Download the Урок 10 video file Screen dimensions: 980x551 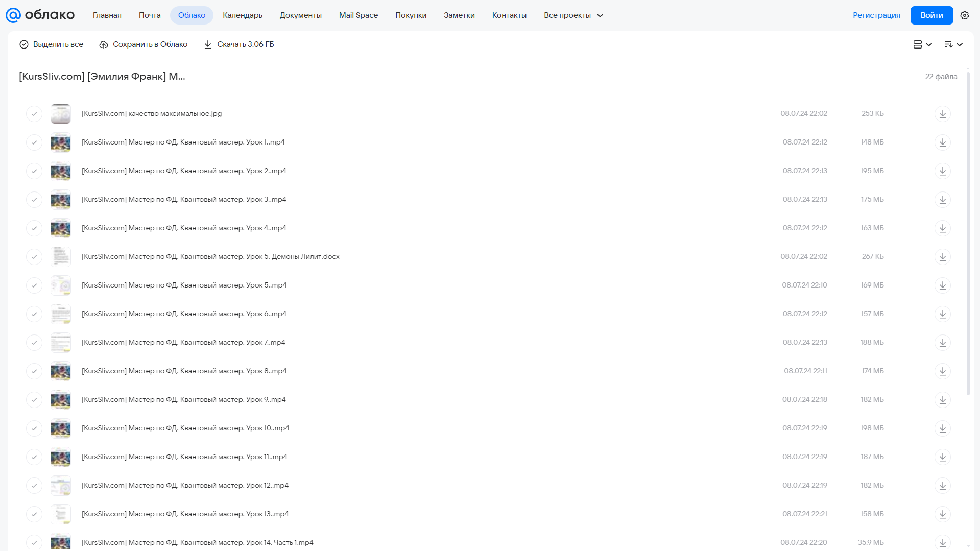[x=942, y=428]
